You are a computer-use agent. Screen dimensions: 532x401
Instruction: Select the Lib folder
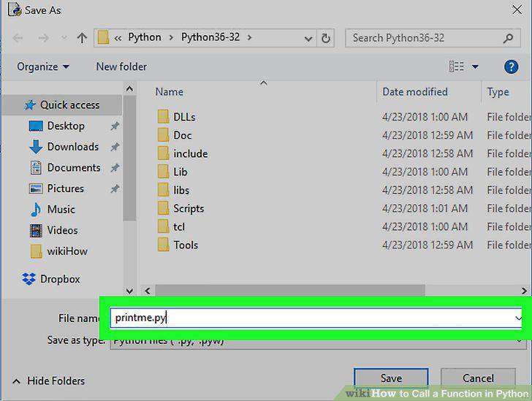click(172, 172)
